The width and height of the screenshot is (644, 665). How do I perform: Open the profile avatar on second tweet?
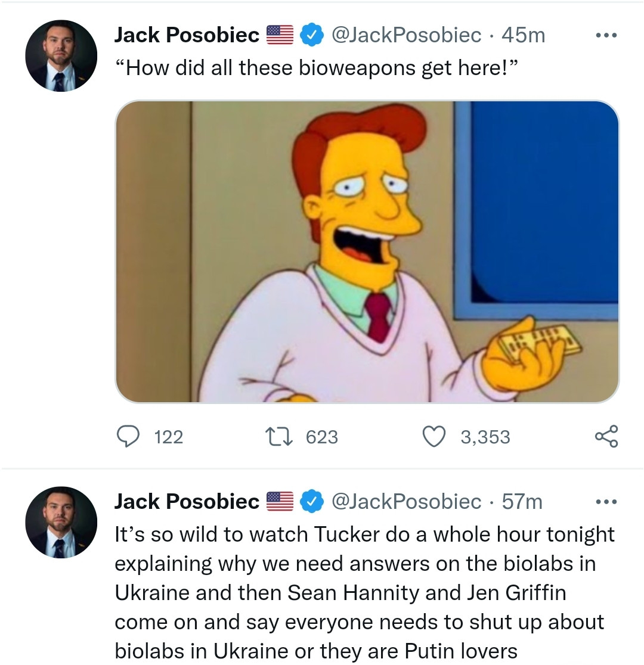(x=61, y=523)
